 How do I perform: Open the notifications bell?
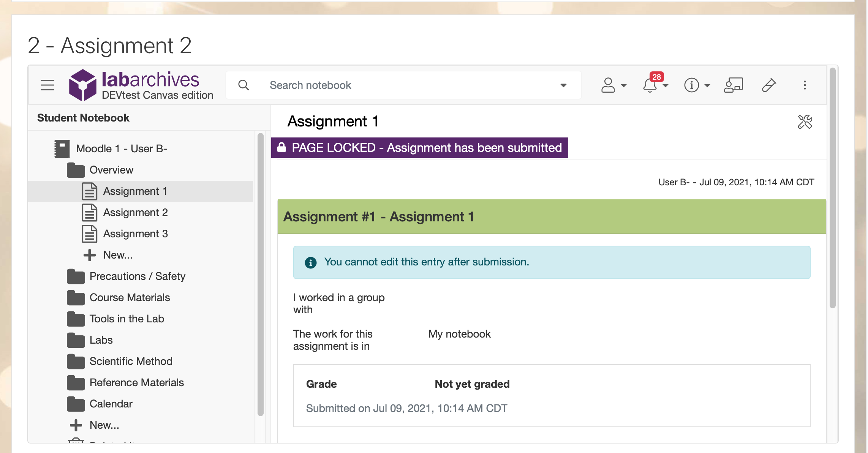650,85
